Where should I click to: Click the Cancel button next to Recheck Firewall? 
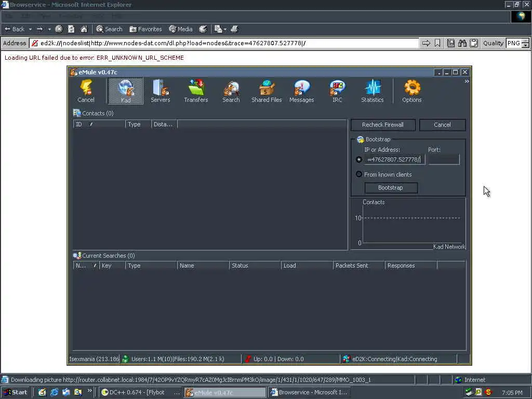(443, 125)
